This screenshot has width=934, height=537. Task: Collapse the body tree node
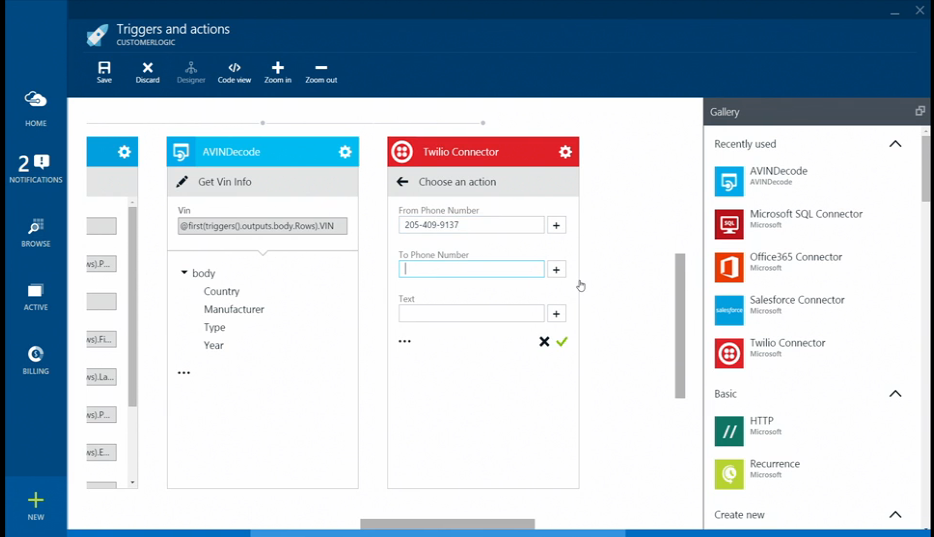[x=185, y=273]
